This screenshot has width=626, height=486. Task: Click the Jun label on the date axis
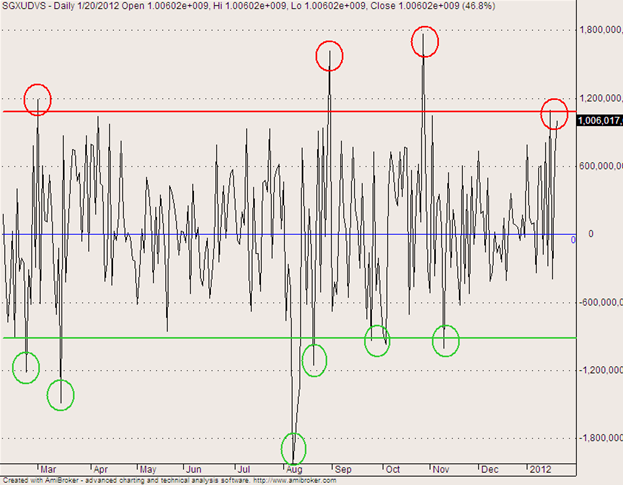[196, 468]
